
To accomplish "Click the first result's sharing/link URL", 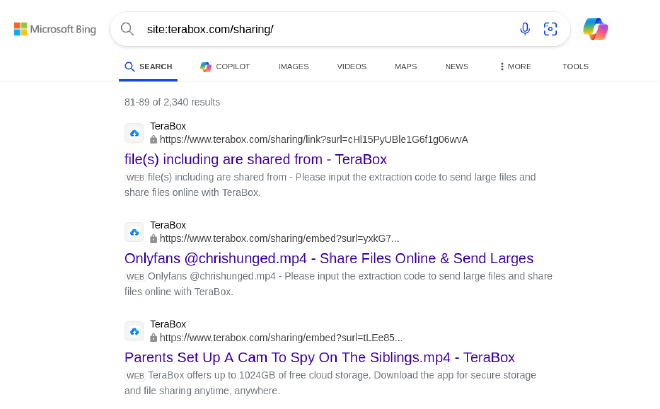I will click(x=314, y=139).
